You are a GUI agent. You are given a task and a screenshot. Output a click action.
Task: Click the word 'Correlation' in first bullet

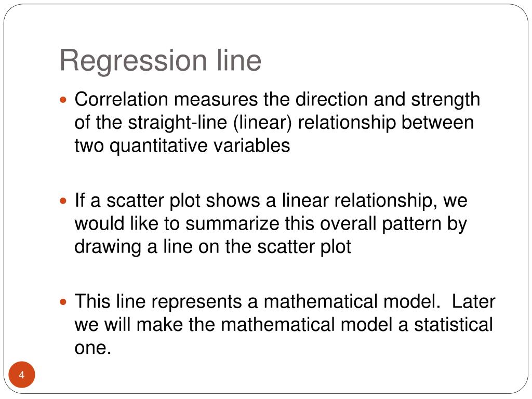click(122, 99)
